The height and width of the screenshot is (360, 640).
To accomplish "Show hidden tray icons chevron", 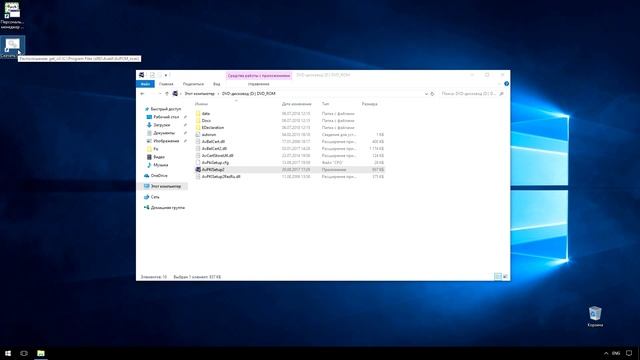I will click(x=606, y=353).
